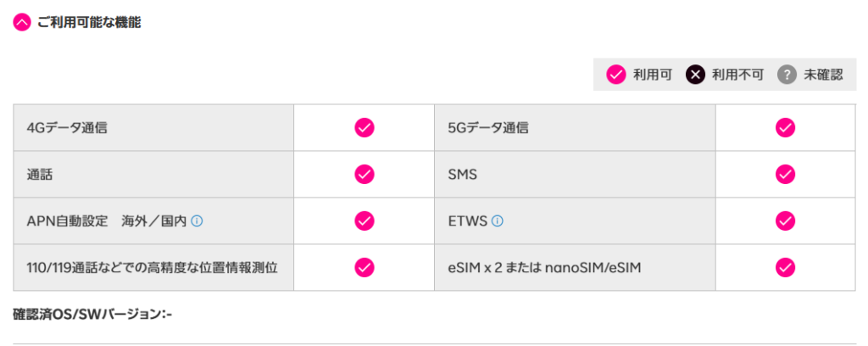This screenshot has height=346, width=868.
Task: Click the SMS availability checkmark icon
Action: pos(786,175)
